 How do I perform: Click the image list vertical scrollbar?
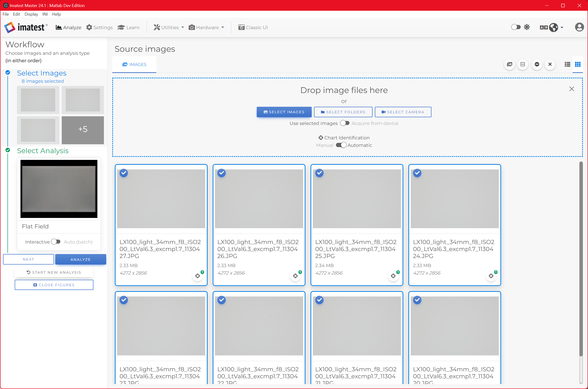click(581, 259)
